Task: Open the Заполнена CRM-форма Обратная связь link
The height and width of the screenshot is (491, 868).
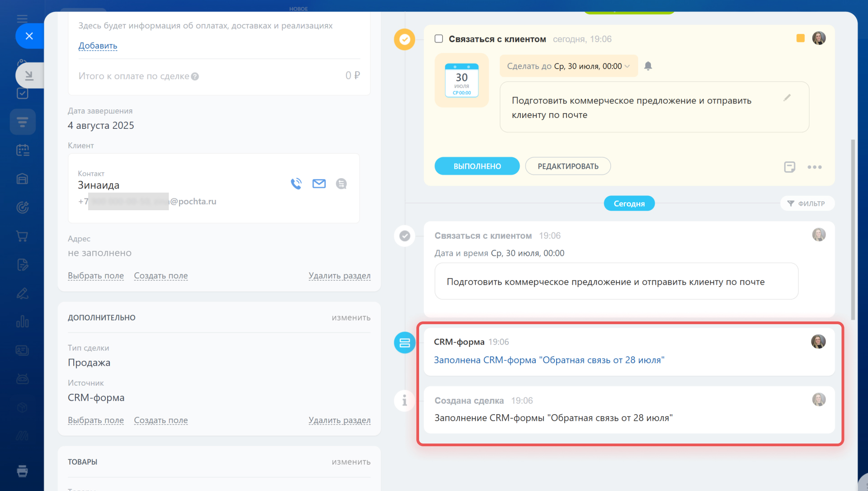Action: pyautogui.click(x=549, y=360)
